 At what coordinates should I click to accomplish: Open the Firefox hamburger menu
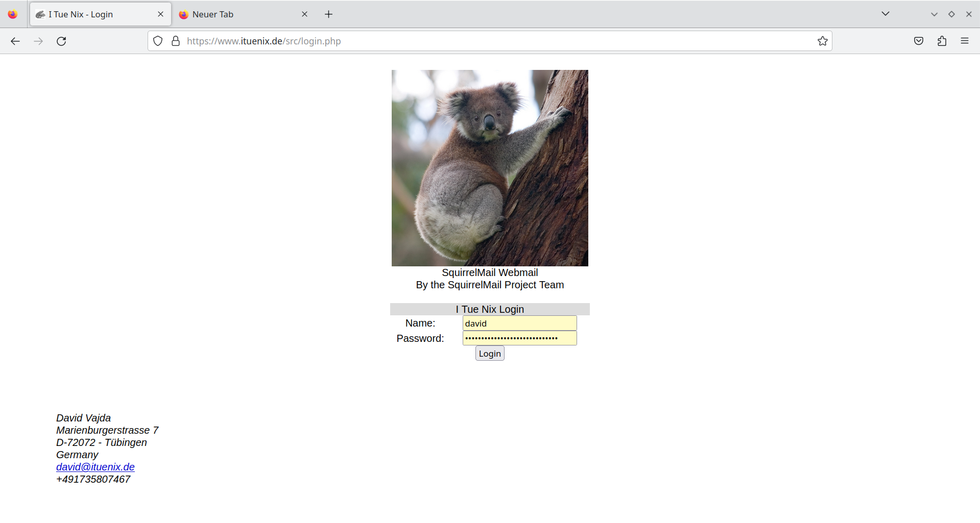click(x=964, y=41)
